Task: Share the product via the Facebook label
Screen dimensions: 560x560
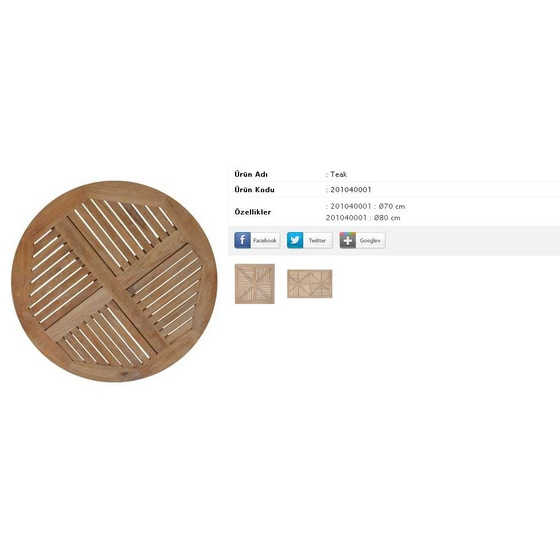Action: tap(265, 240)
